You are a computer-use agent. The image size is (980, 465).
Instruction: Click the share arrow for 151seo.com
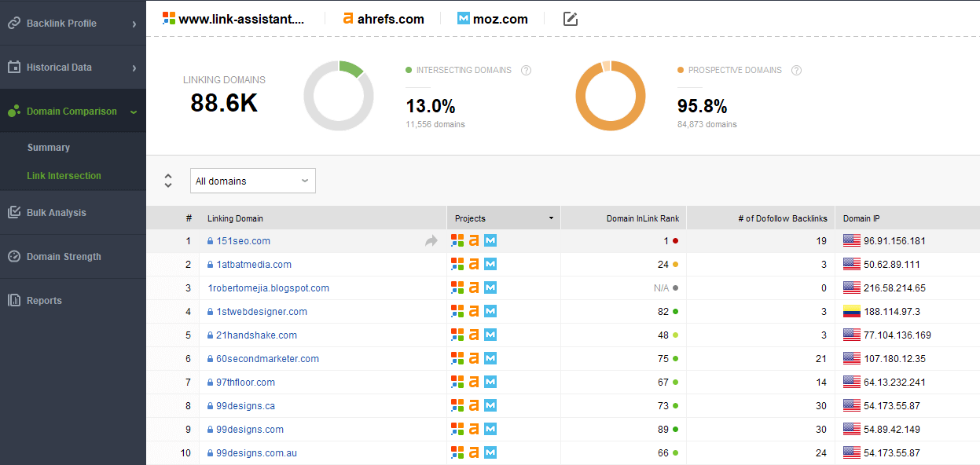431,241
